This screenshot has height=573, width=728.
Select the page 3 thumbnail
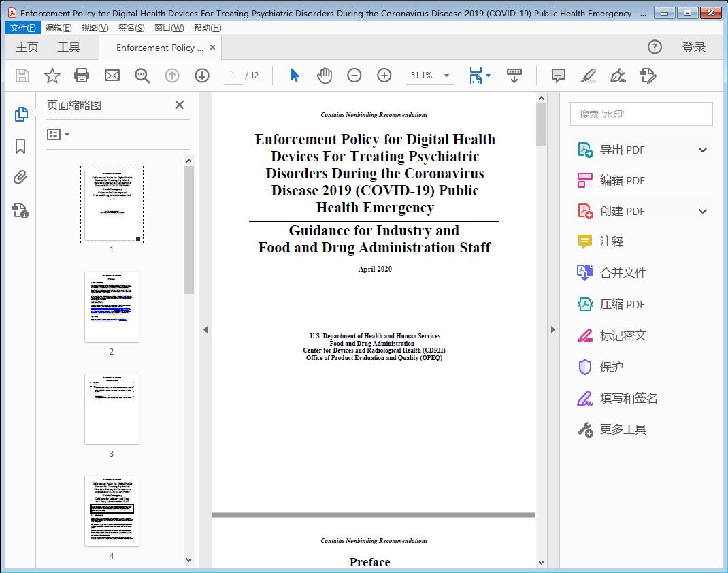point(112,408)
